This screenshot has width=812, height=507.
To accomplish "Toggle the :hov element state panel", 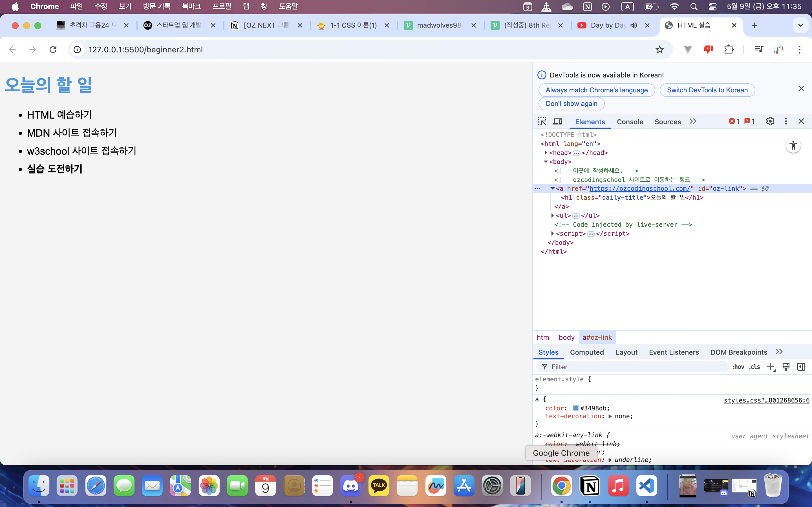I will (738, 367).
